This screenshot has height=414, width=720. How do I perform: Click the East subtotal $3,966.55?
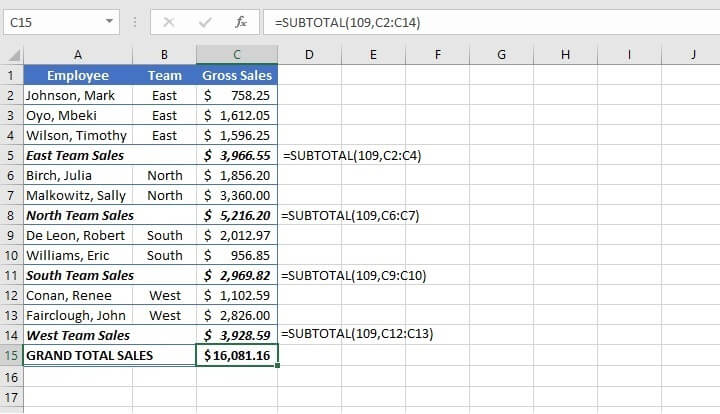[237, 156]
